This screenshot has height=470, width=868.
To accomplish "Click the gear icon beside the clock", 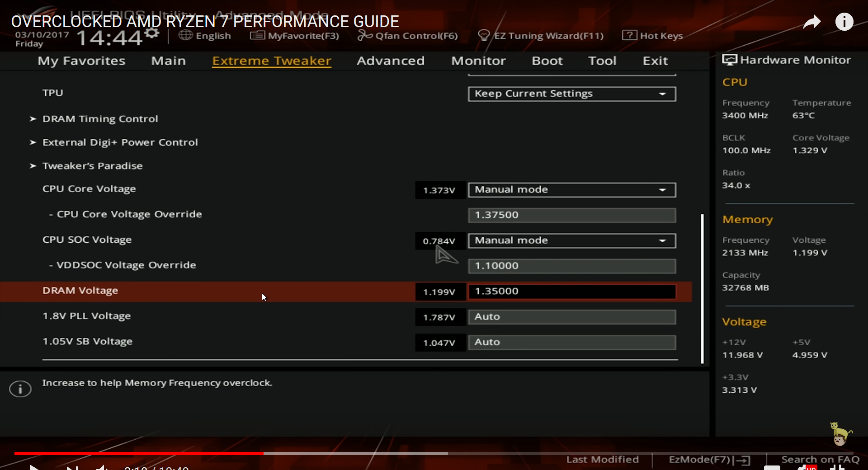I will coord(152,33).
